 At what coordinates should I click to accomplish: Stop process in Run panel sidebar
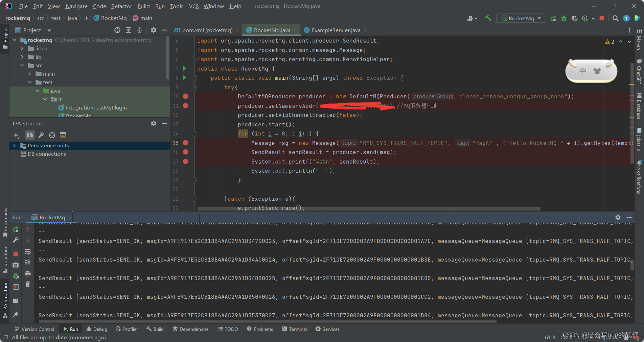coord(16,253)
